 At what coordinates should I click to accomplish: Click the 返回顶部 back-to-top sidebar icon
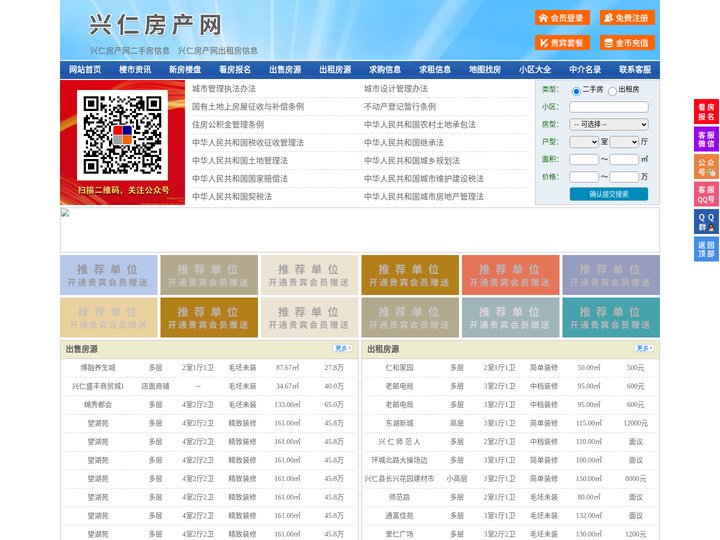click(x=706, y=249)
